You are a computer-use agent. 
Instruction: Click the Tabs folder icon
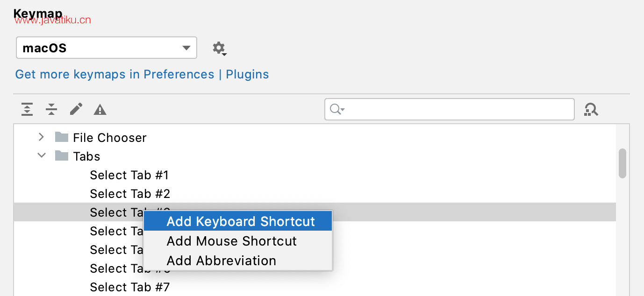click(62, 155)
